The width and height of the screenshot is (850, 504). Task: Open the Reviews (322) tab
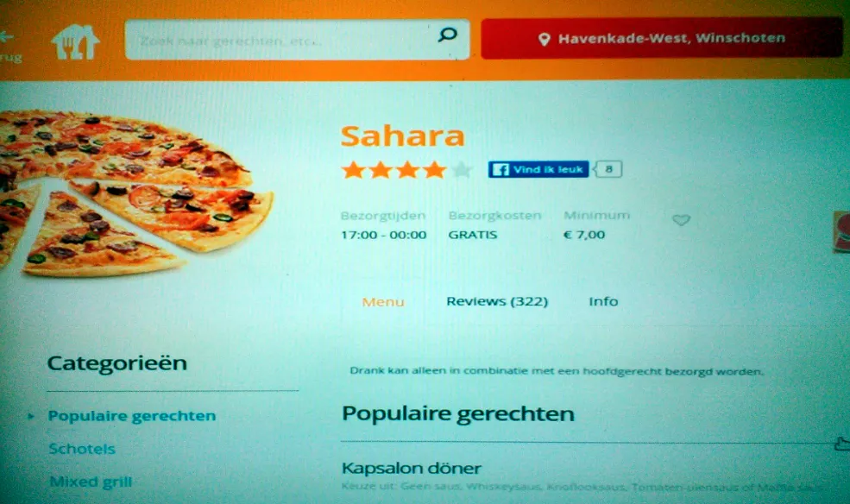(x=496, y=301)
